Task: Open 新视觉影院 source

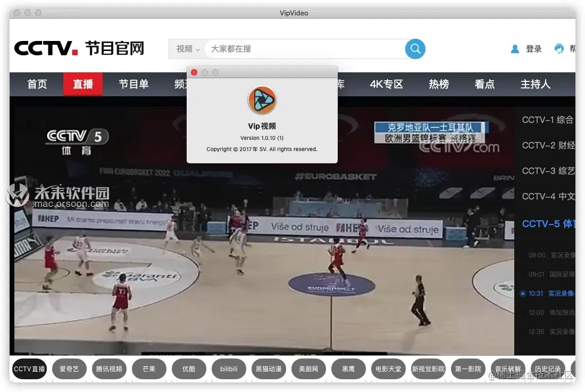Action: pos(428,369)
